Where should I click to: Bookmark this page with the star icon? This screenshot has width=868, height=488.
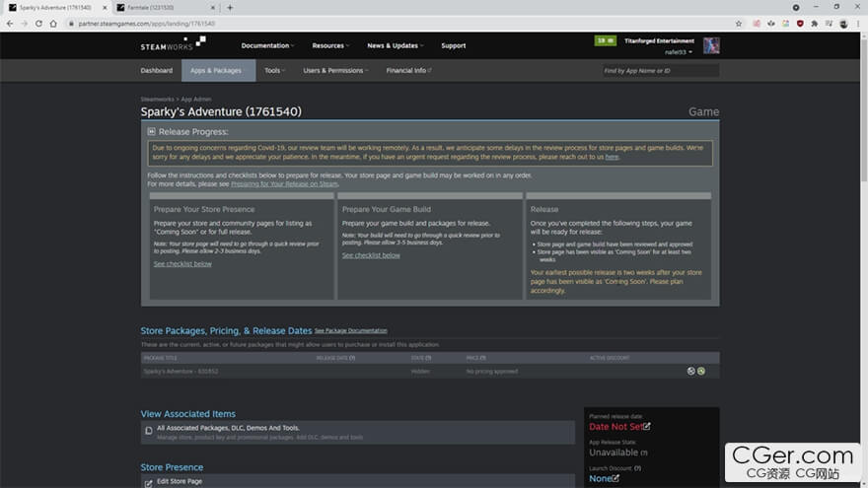point(739,24)
